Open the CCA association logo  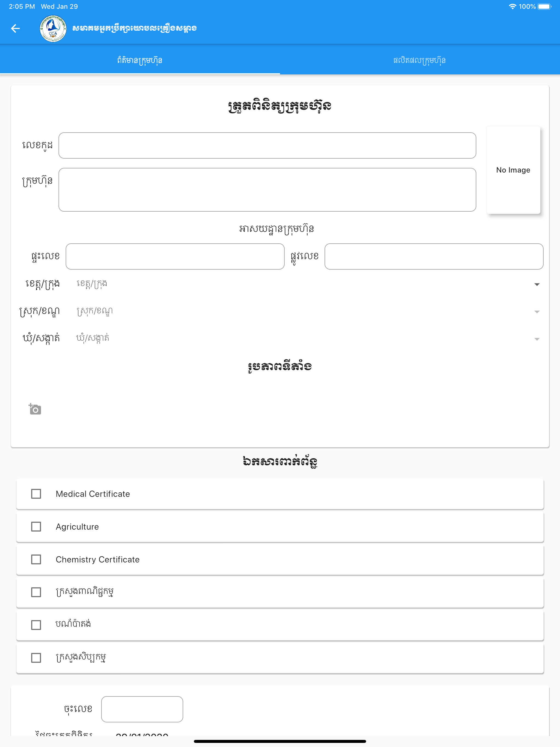(x=53, y=28)
